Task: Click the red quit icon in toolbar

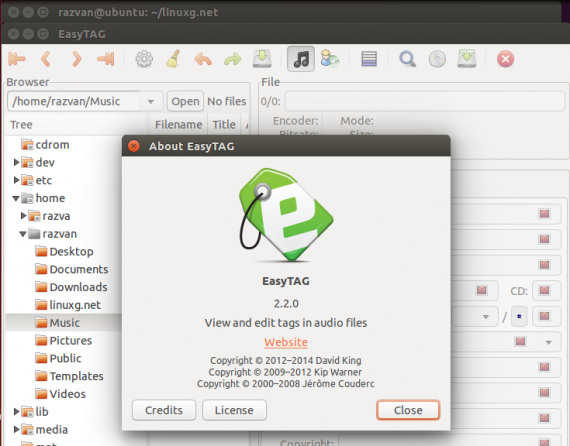Action: coord(505,59)
